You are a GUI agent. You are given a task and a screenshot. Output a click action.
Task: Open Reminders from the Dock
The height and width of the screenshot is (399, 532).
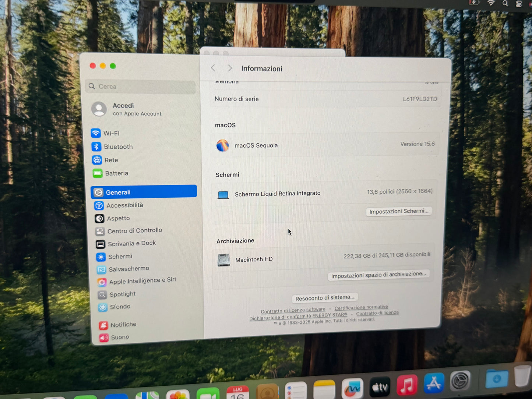[296, 391]
